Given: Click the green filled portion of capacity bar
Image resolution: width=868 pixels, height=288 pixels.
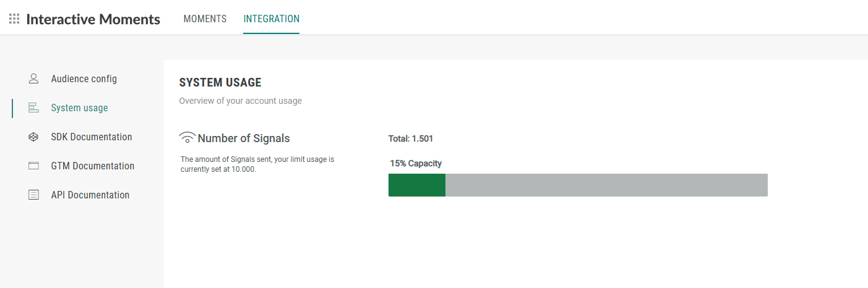Looking at the screenshot, I should tap(416, 185).
